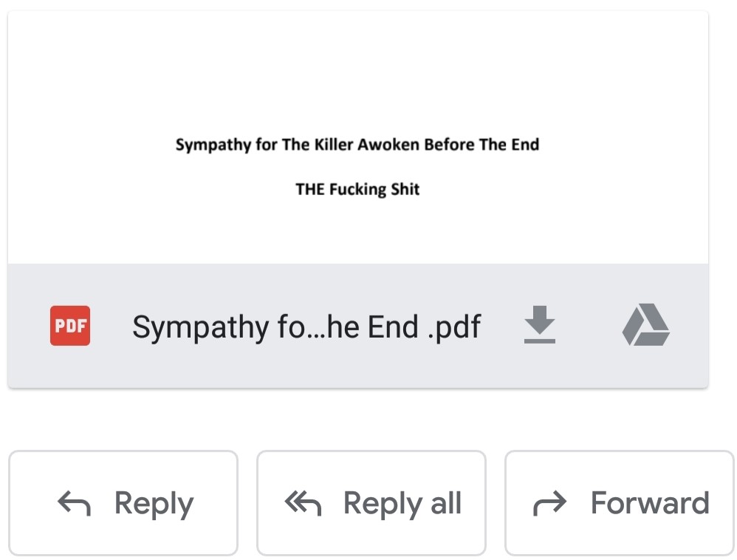Click the right-pointing Forward arrow icon
The width and height of the screenshot is (737, 560).
tap(549, 504)
